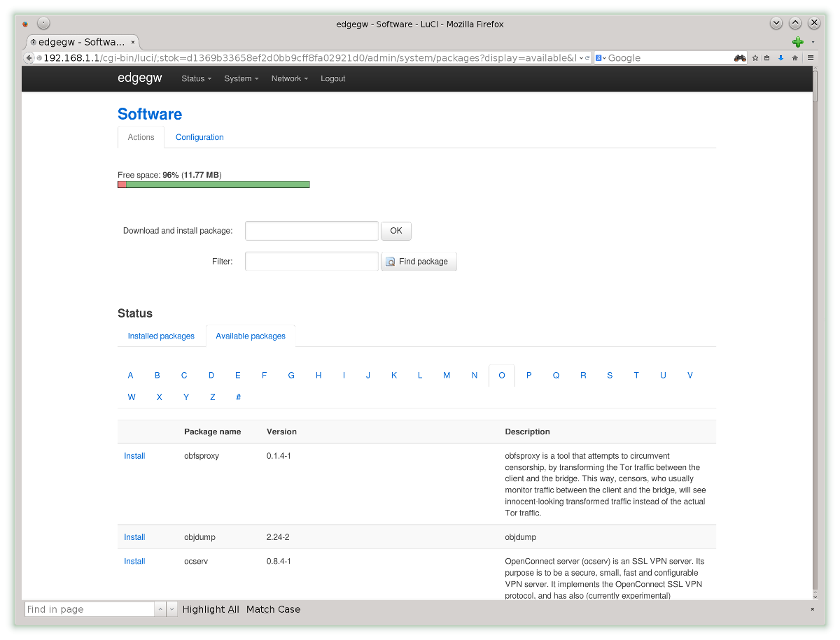
Task: Toggle Match Case in find bar
Action: pos(273,609)
